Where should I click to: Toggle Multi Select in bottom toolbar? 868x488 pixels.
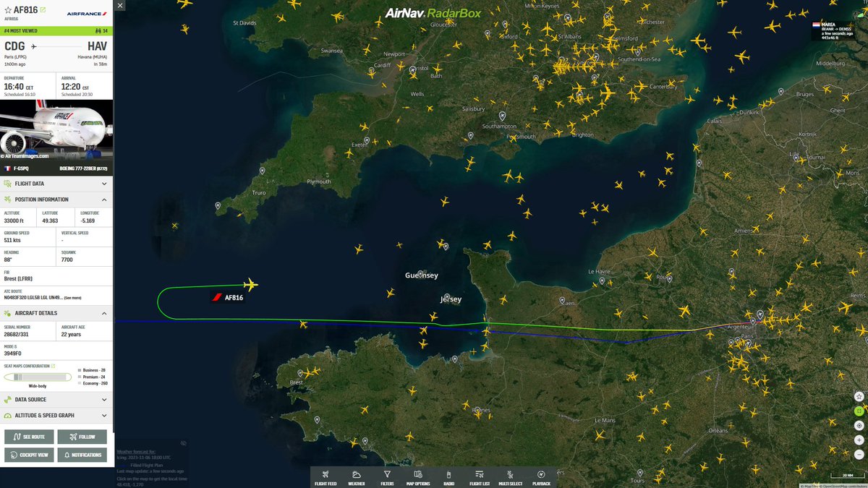(511, 478)
